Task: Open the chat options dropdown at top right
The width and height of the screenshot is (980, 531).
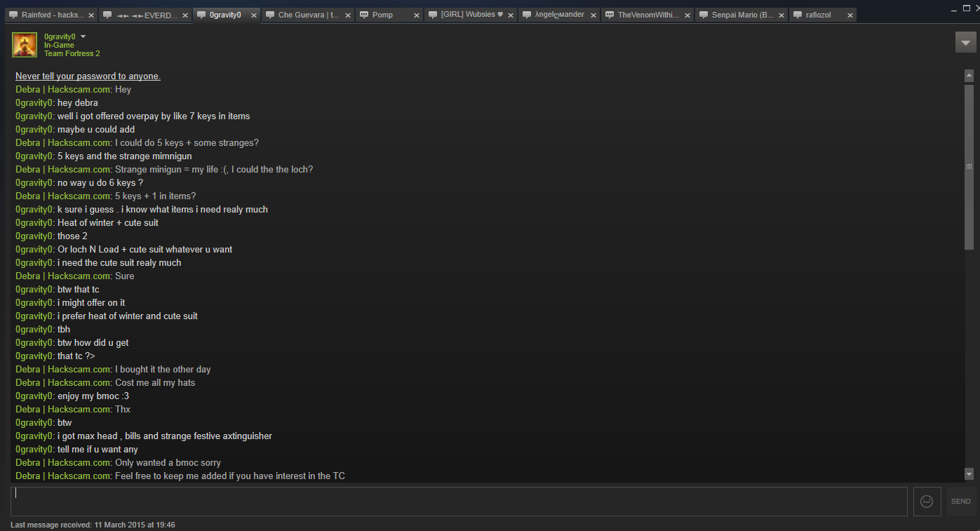Action: (x=965, y=43)
